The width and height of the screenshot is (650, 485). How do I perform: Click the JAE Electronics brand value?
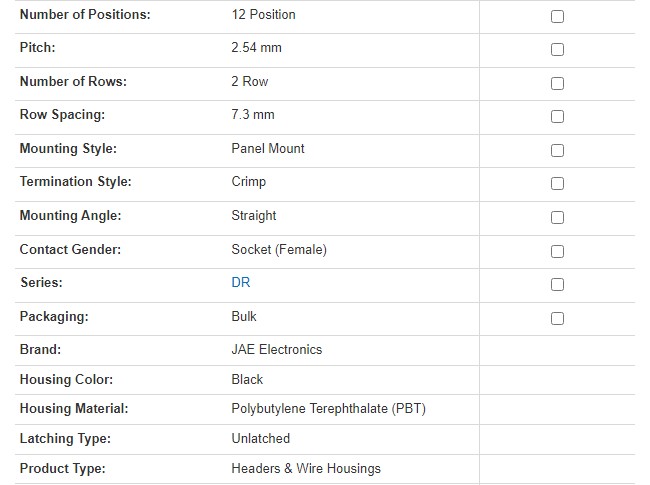[276, 349]
